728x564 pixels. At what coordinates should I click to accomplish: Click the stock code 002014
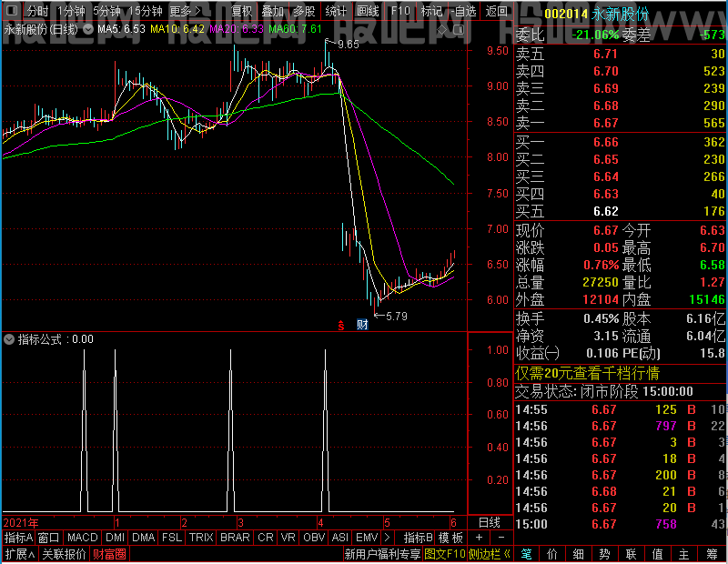566,14
